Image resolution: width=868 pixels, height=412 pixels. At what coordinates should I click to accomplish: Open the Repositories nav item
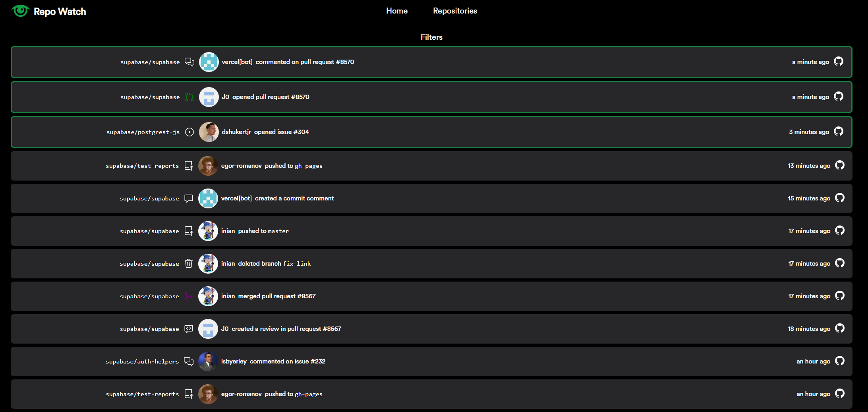tap(455, 11)
